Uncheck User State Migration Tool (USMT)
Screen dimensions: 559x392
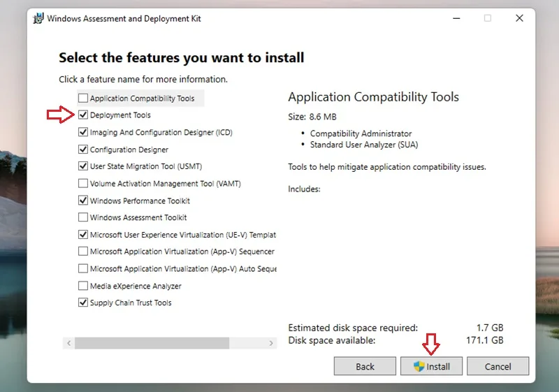click(83, 166)
